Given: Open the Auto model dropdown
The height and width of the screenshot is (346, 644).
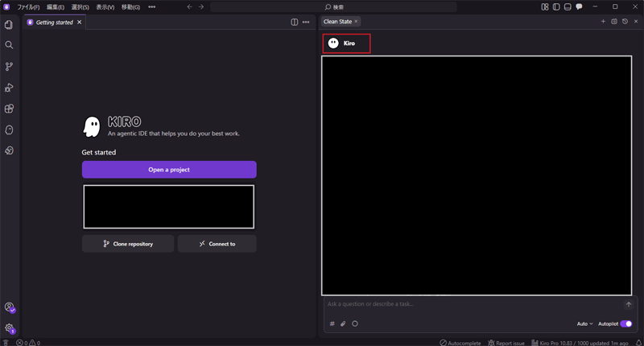Looking at the screenshot, I should (585, 323).
